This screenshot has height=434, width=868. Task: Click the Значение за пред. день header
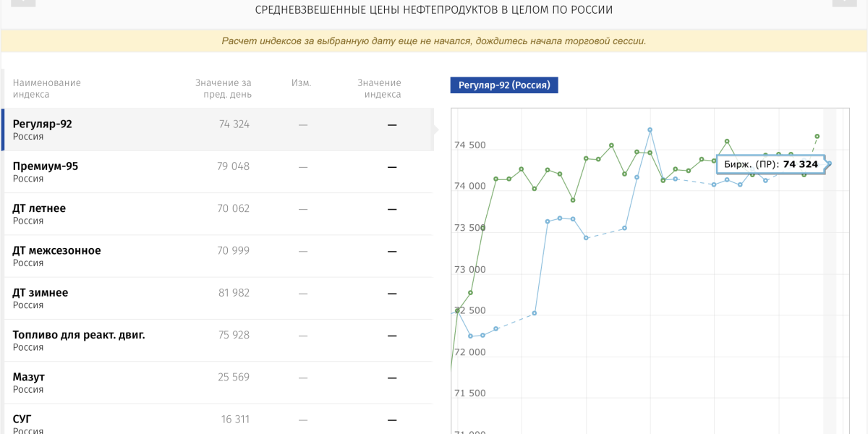tap(223, 88)
